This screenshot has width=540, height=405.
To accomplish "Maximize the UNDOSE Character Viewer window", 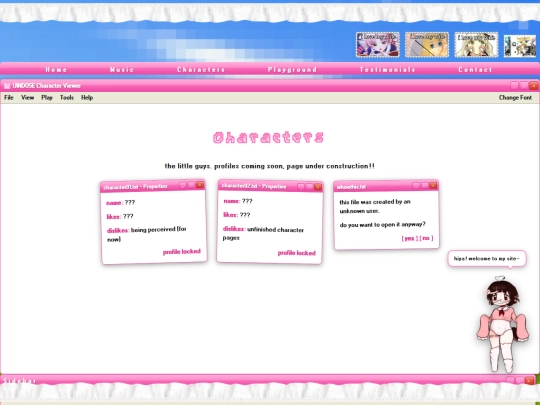I will tap(524, 85).
